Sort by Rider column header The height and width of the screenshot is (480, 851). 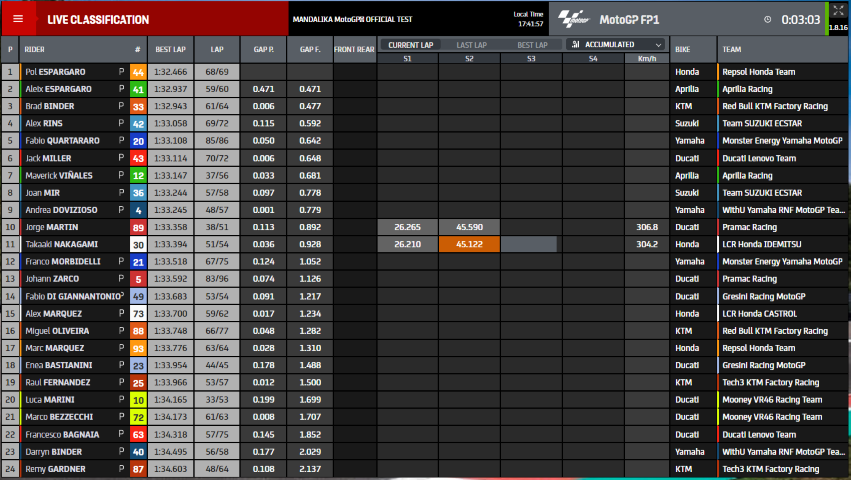35,49
